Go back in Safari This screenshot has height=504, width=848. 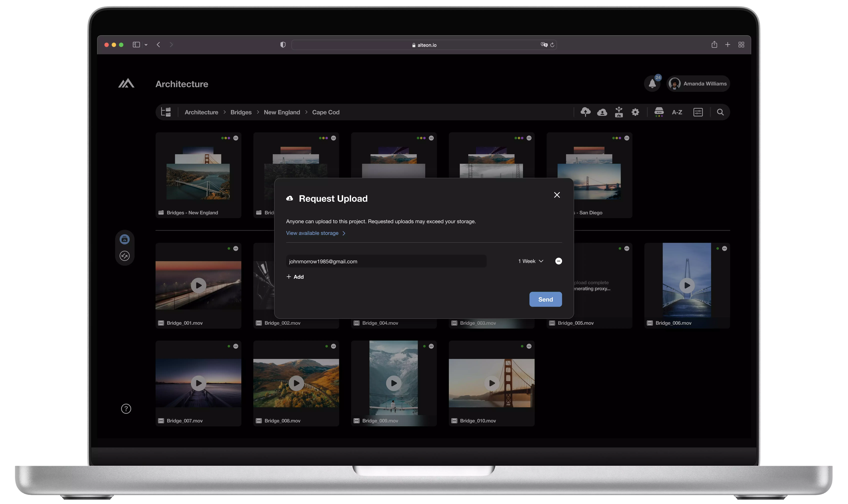point(158,44)
